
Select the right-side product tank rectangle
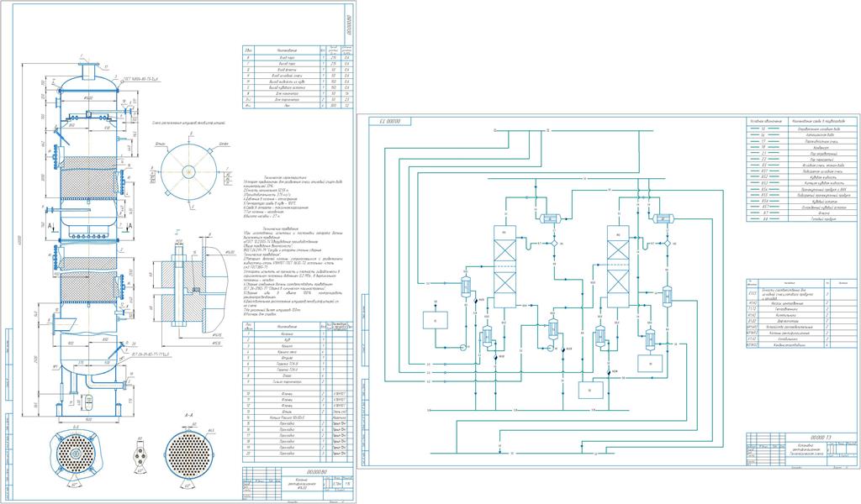[650, 363]
